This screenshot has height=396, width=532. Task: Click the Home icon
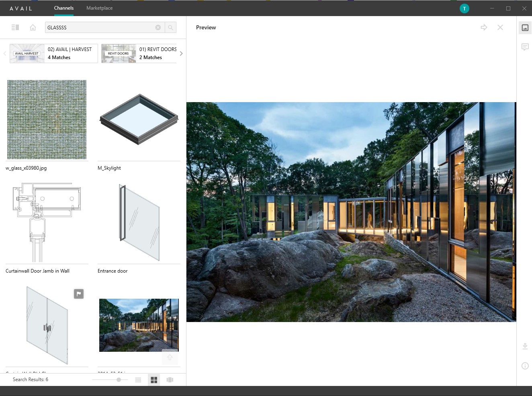coord(33,27)
